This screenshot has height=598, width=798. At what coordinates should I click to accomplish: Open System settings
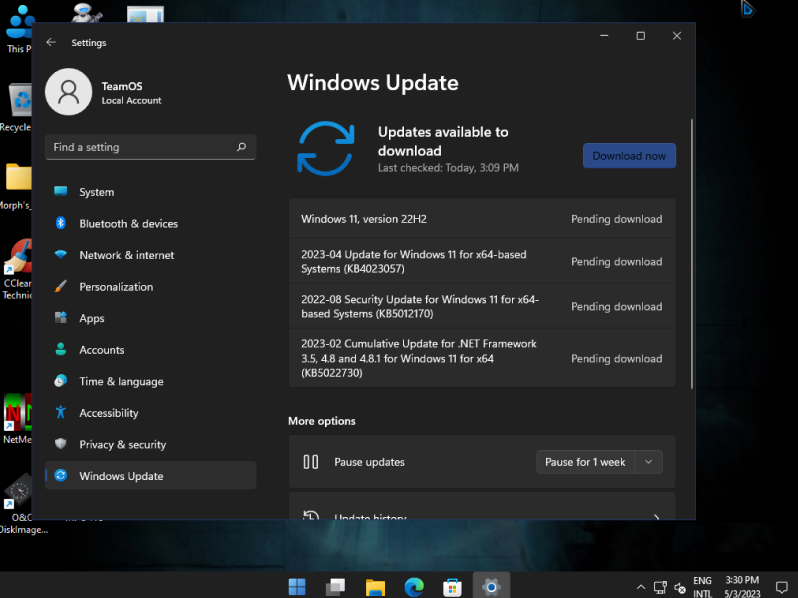(150, 192)
